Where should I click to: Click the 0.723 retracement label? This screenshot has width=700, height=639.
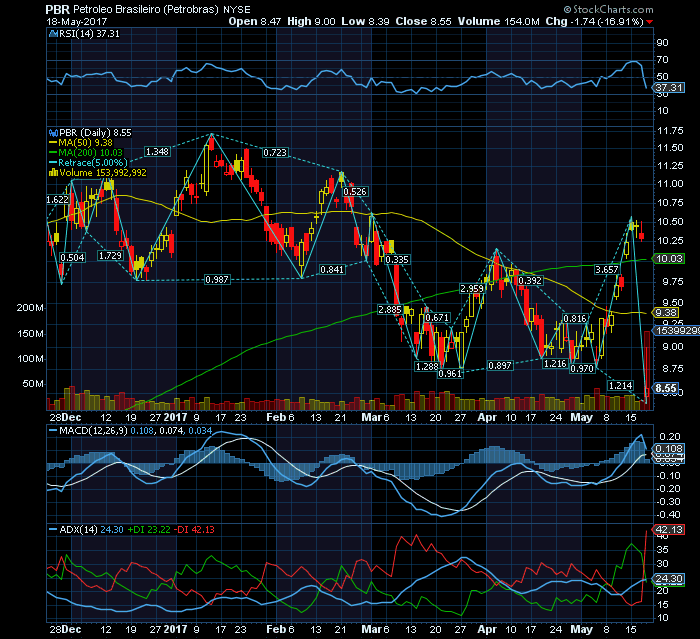[x=275, y=153]
